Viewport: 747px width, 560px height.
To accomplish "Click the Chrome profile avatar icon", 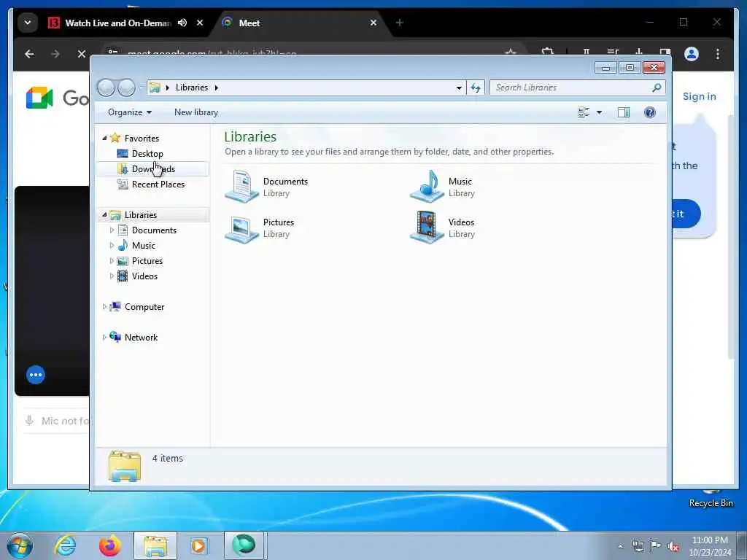I will coord(692,54).
